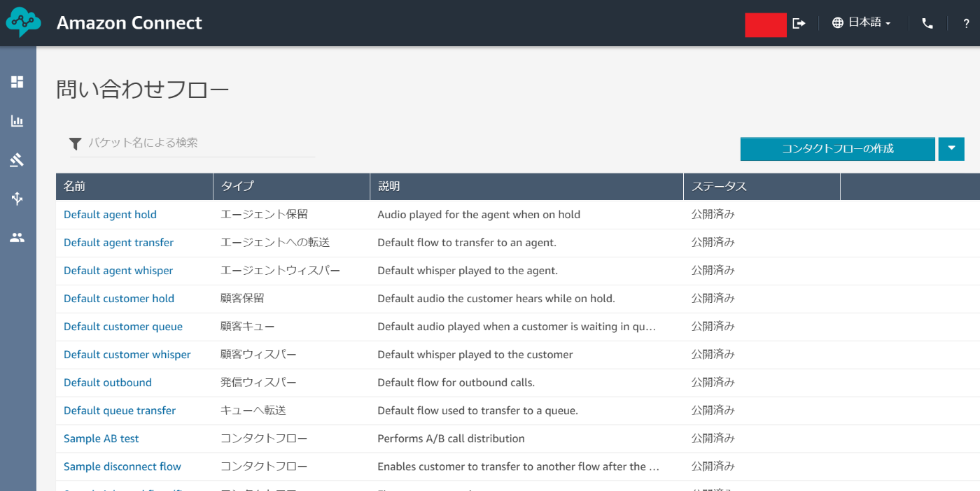This screenshot has height=491, width=980.
Task: Open the Sample AB test flow
Action: [101, 439]
